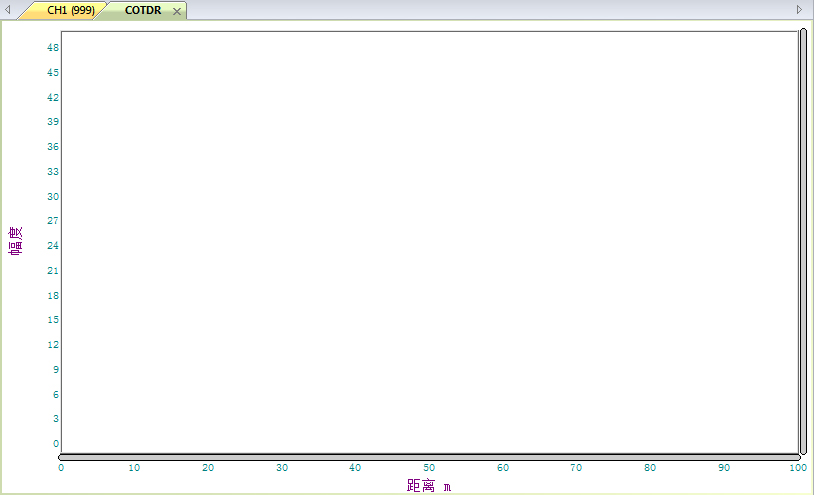The width and height of the screenshot is (814, 495).
Task: Click the 0 tick on the amplitude axis
Action: tap(55, 444)
